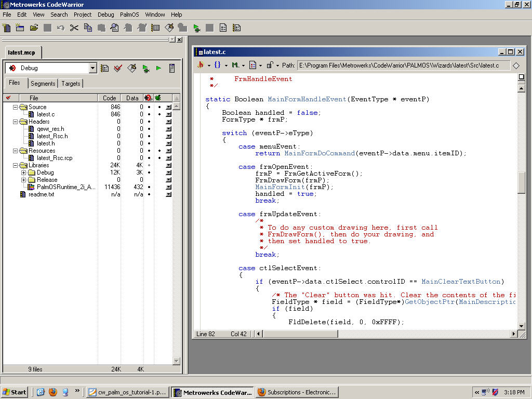Click the Make icon in project window
532x399 pixels.
coord(131,68)
